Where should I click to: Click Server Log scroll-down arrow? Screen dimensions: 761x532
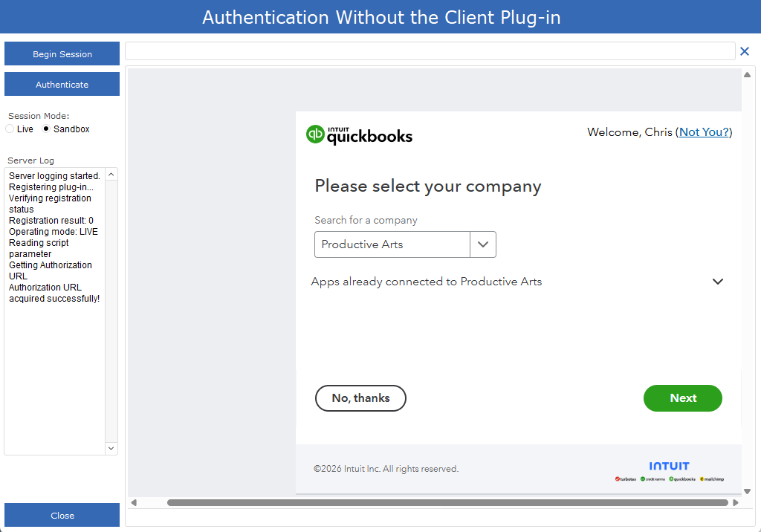click(x=111, y=448)
